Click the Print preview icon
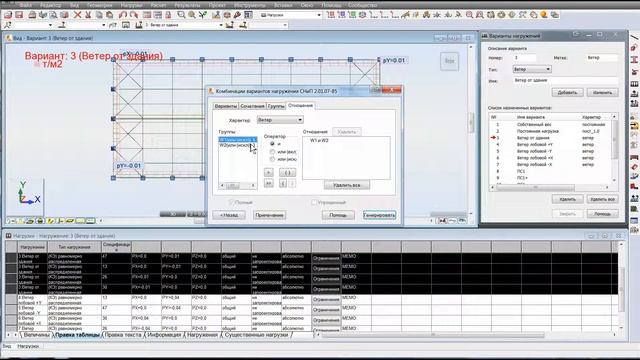Screen dimensions: 640x360 click(53, 15)
